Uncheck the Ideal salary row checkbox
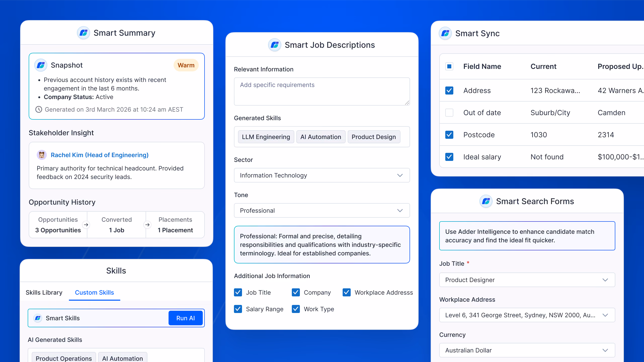 [x=449, y=157]
